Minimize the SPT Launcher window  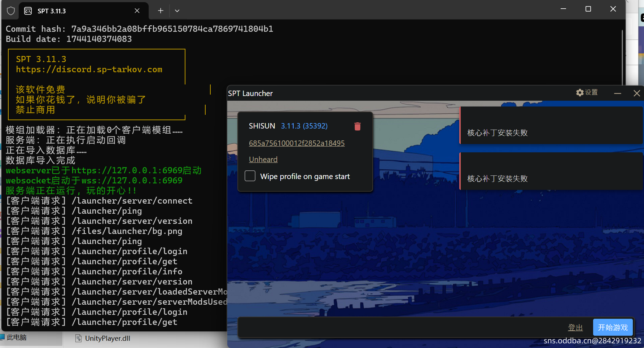pyautogui.click(x=618, y=93)
